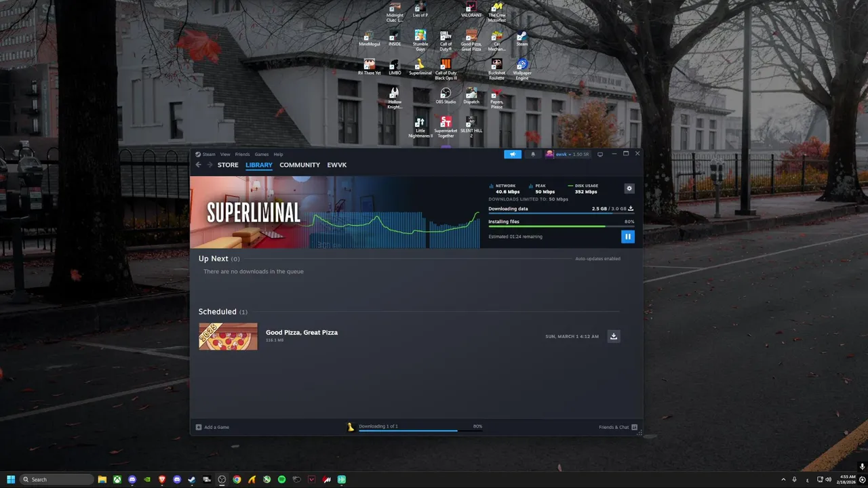Click the Steam announcements megaphone icon
Screen dimensions: 868x488
(x=513, y=154)
